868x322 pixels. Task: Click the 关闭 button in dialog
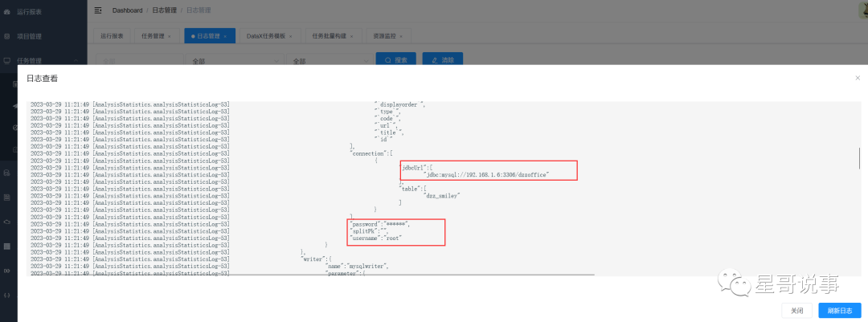[796, 310]
